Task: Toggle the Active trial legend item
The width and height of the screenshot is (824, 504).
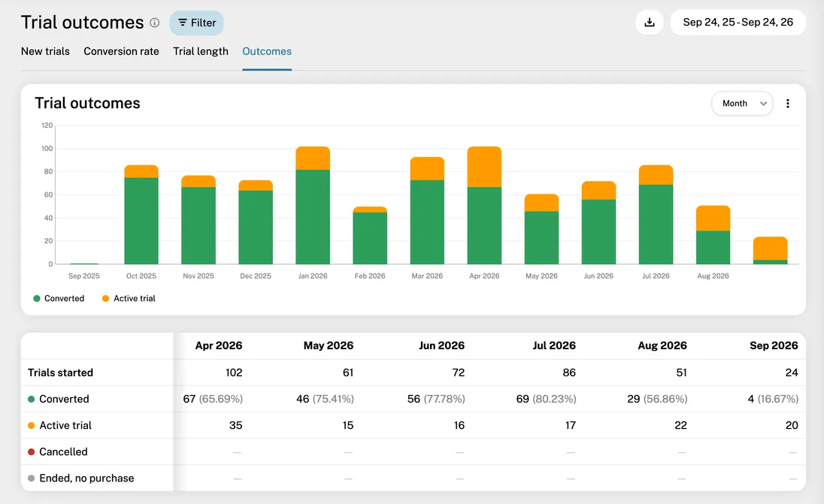Action: (x=129, y=298)
